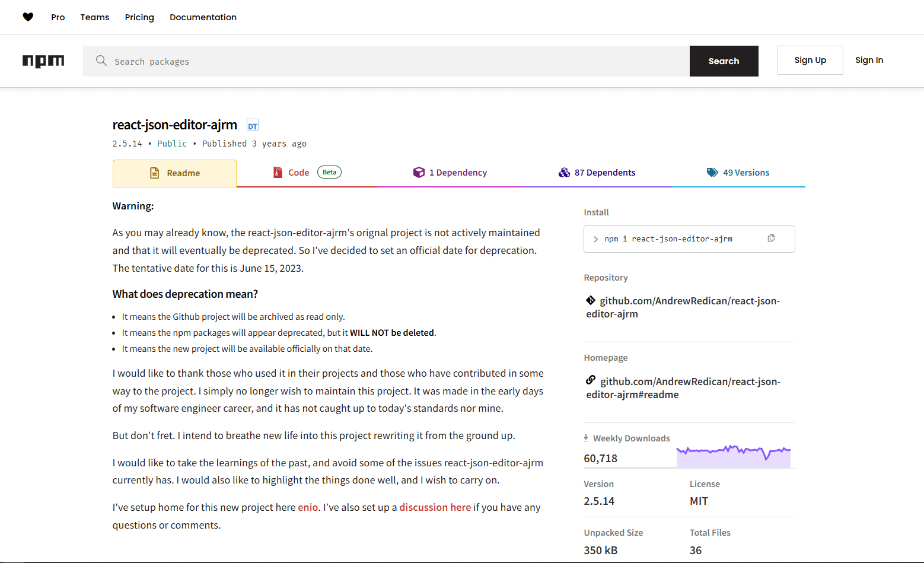The height and width of the screenshot is (563, 924).
Task: Follow the discussion here link
Action: click(x=435, y=507)
